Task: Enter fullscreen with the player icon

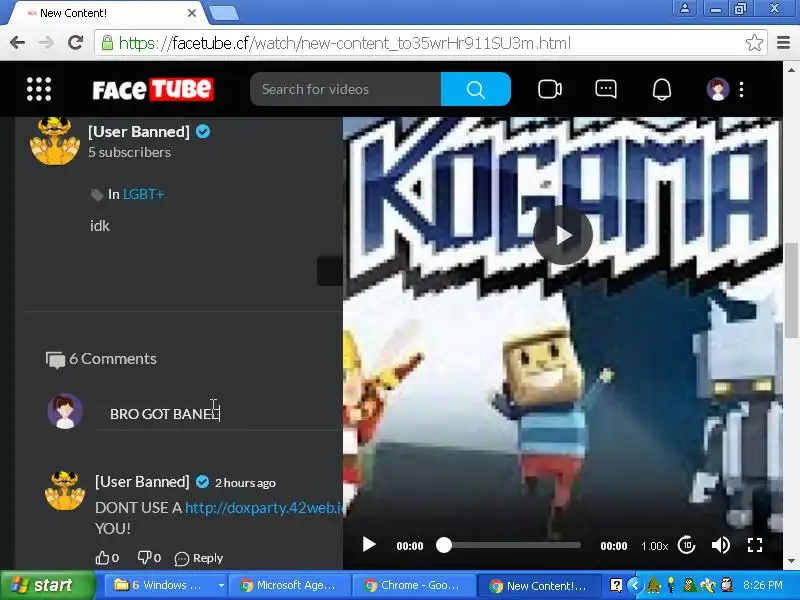Action: (x=755, y=545)
